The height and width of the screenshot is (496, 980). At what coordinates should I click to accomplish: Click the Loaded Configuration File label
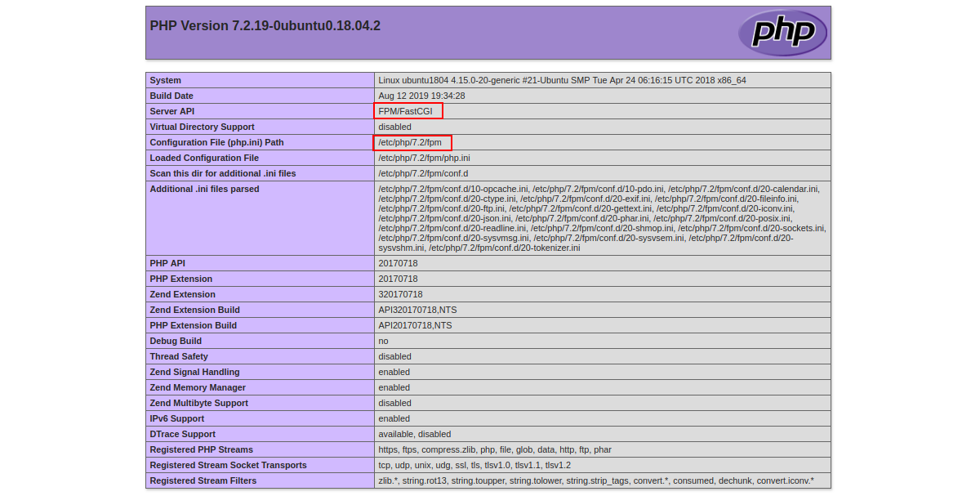click(x=204, y=158)
